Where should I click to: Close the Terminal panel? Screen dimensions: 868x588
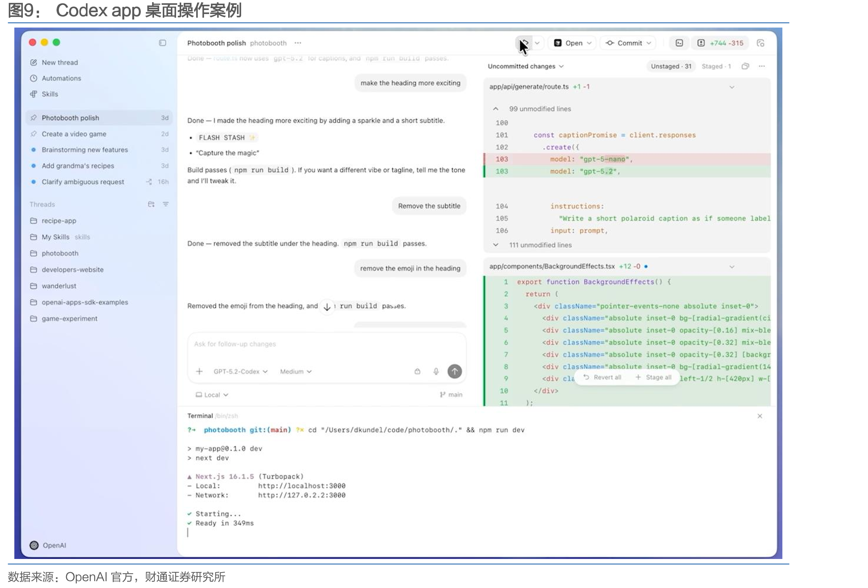760,416
